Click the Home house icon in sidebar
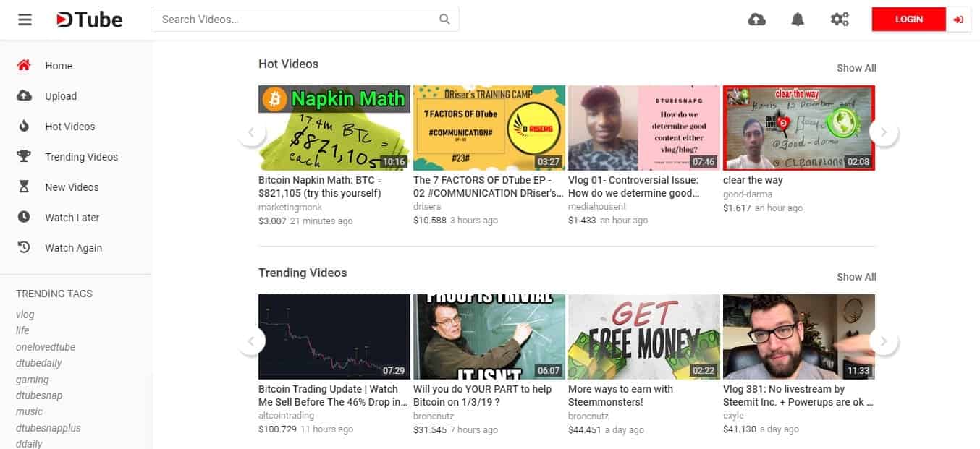The image size is (980, 449). coord(24,65)
